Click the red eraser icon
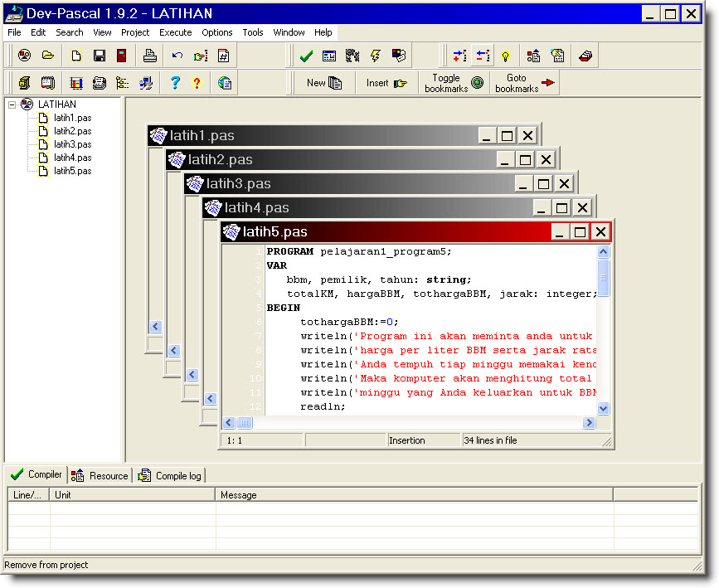This screenshot has width=719, height=588. click(x=585, y=56)
